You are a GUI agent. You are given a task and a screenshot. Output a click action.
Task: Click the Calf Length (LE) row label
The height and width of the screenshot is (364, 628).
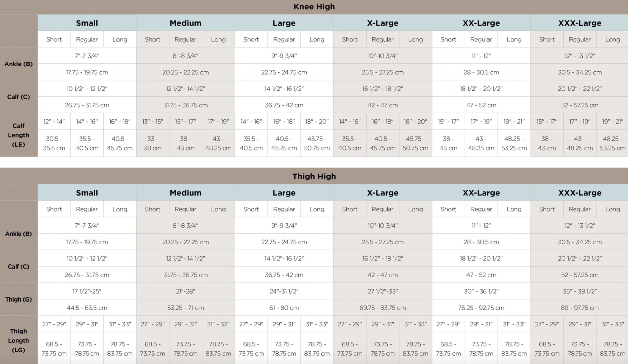pos(18,135)
